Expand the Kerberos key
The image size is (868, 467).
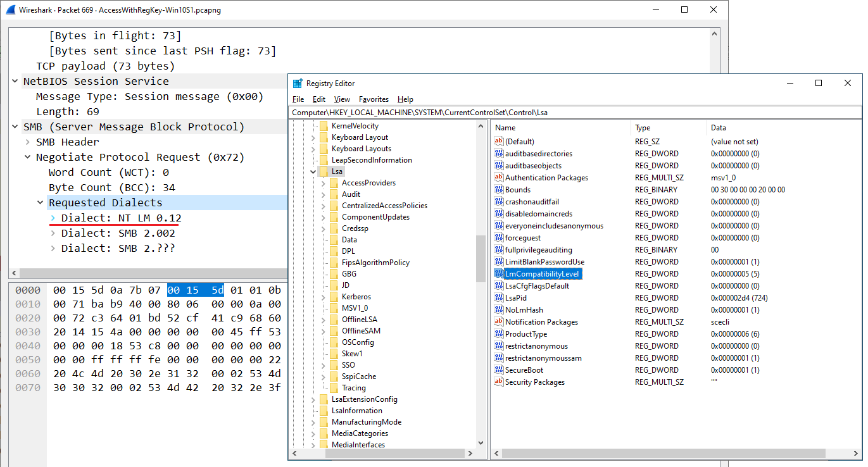(x=323, y=297)
